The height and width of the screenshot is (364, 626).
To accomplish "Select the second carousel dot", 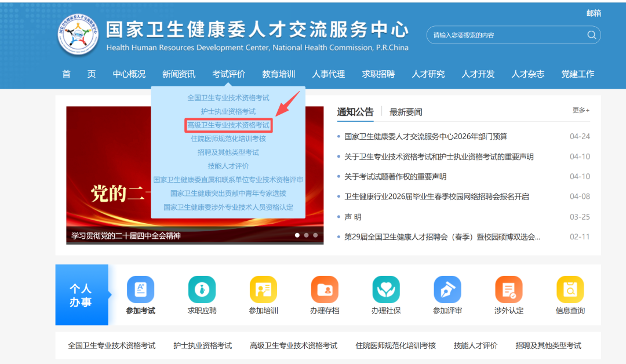I will click(306, 235).
